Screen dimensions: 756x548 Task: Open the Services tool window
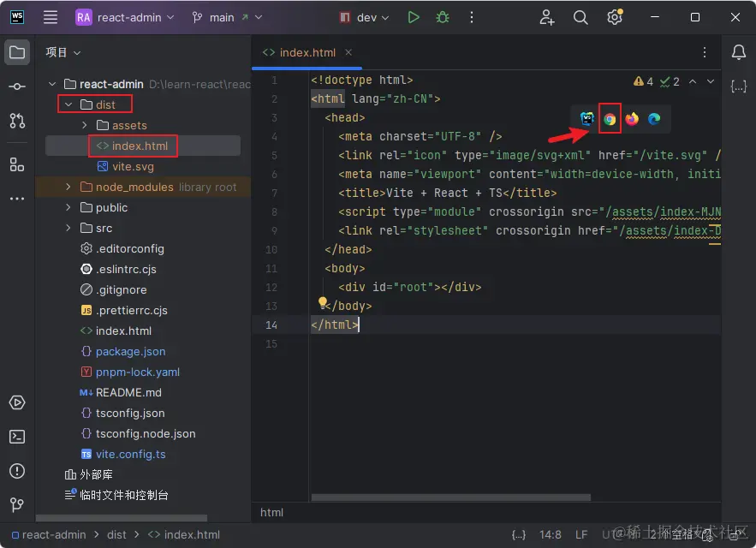click(x=17, y=402)
